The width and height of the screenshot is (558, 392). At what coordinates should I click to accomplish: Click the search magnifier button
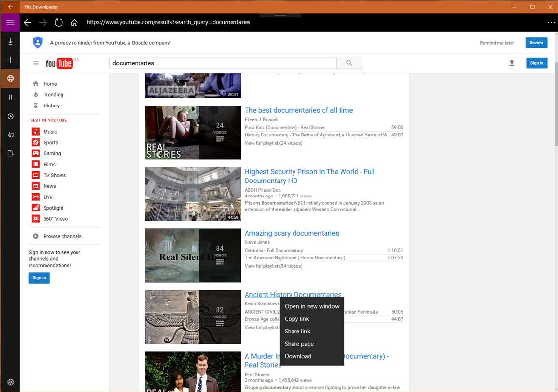pos(349,63)
